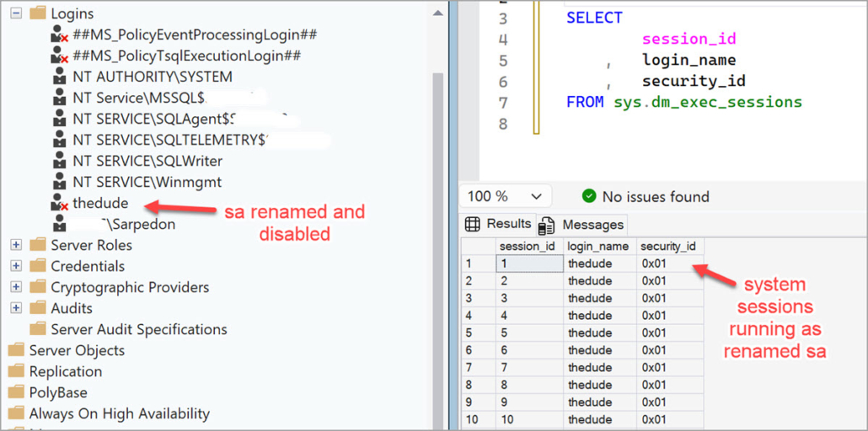868x431 pixels.
Task: Click the NT SERVICE\SQLWriter login icon
Action: pyautogui.click(x=58, y=161)
